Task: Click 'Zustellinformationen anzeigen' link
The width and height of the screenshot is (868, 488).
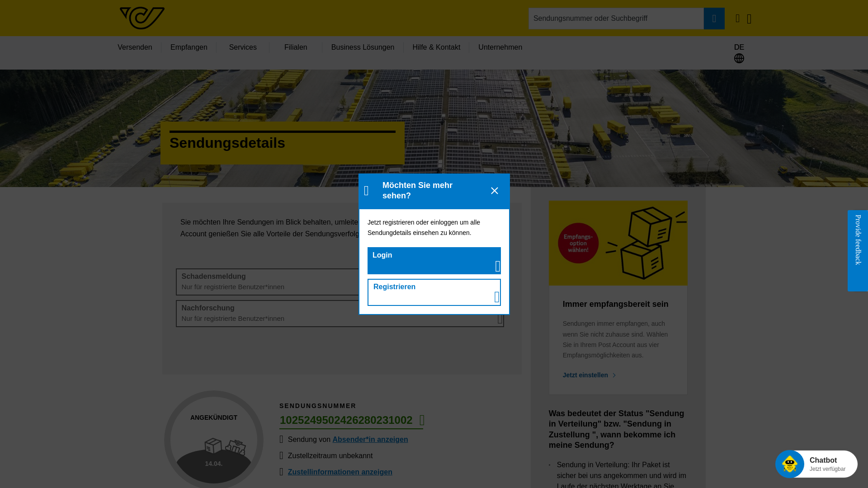Action: pos(340,472)
